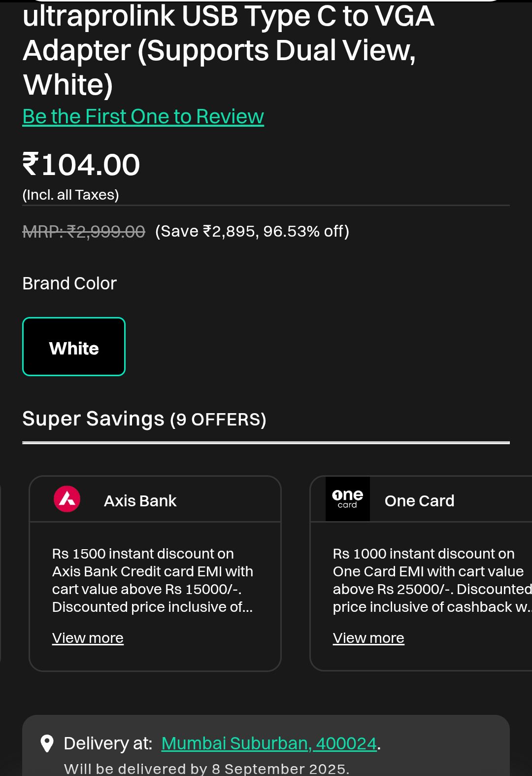
Task: Click the Axis Bank offer description text
Action: pos(153,580)
